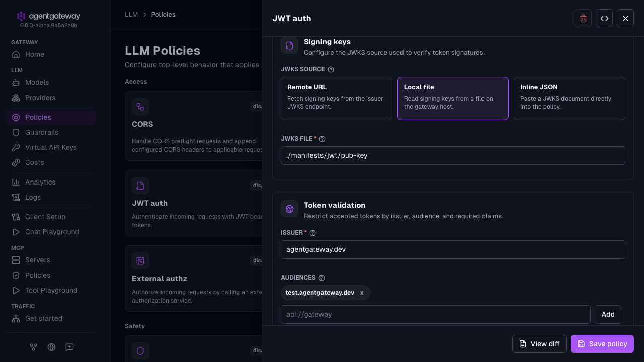Click the JWKS File help icon
Viewport: 644px width, 362px height.
323,139
